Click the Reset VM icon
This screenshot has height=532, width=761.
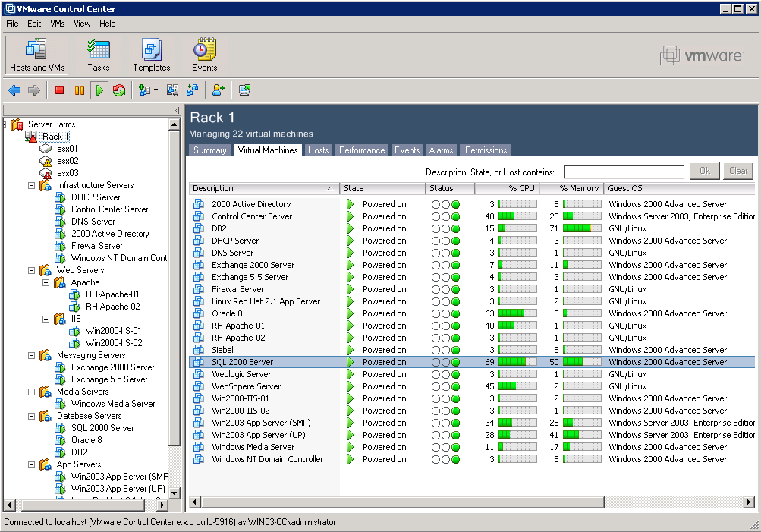[119, 90]
